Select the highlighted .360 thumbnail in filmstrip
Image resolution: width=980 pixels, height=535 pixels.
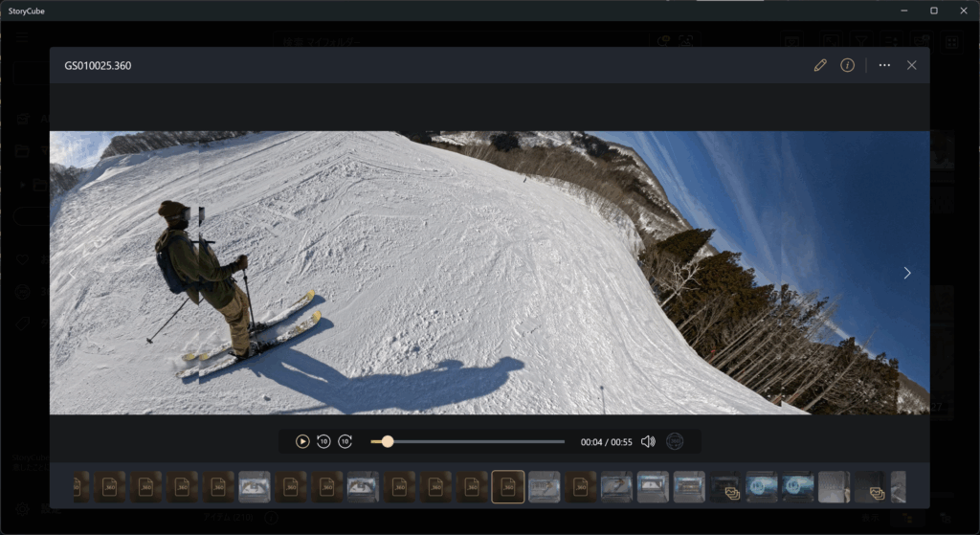tap(508, 487)
